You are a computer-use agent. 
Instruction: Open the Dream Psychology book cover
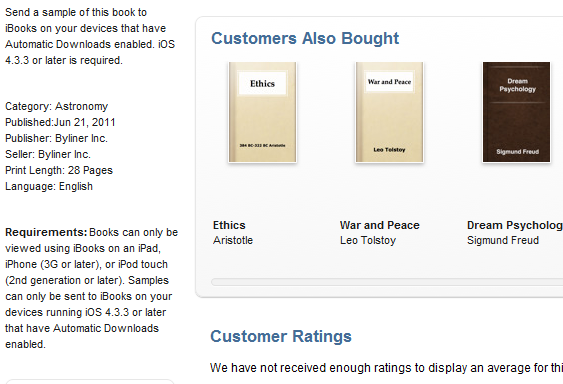[516, 112]
